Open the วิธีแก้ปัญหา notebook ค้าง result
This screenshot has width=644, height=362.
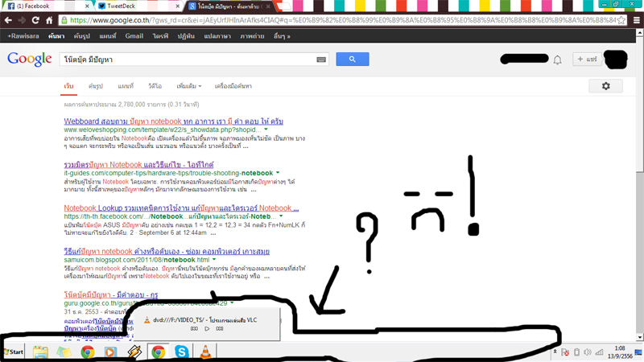click(x=167, y=252)
